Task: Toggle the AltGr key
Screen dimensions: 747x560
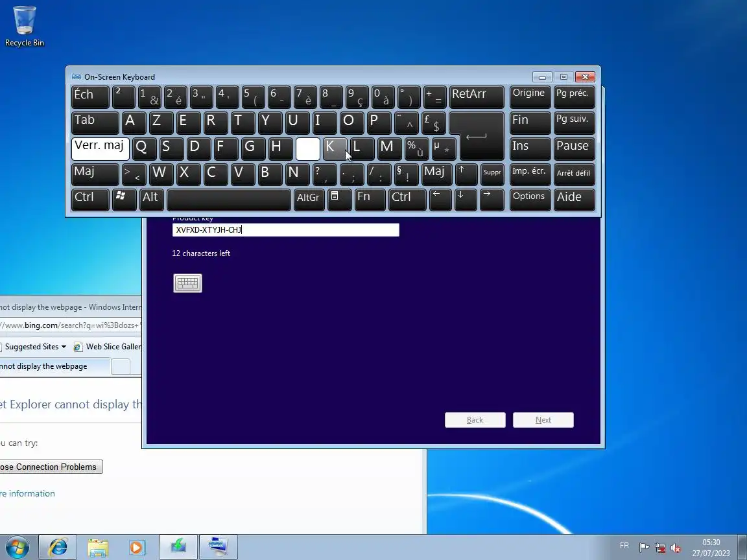Action: coord(309,200)
